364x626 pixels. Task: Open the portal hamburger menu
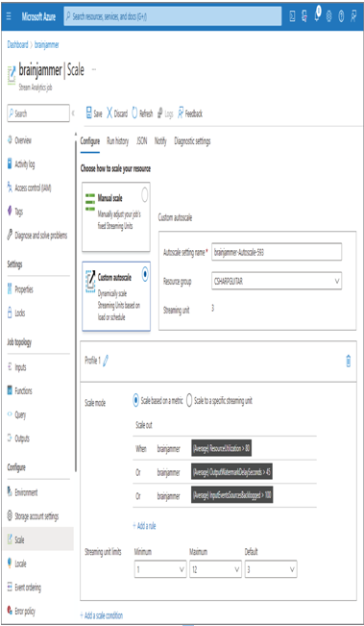[x=9, y=16]
